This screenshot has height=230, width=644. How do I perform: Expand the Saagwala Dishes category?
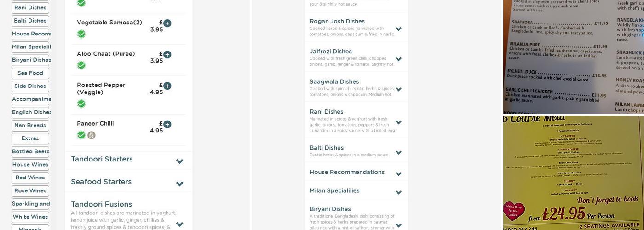click(x=398, y=89)
